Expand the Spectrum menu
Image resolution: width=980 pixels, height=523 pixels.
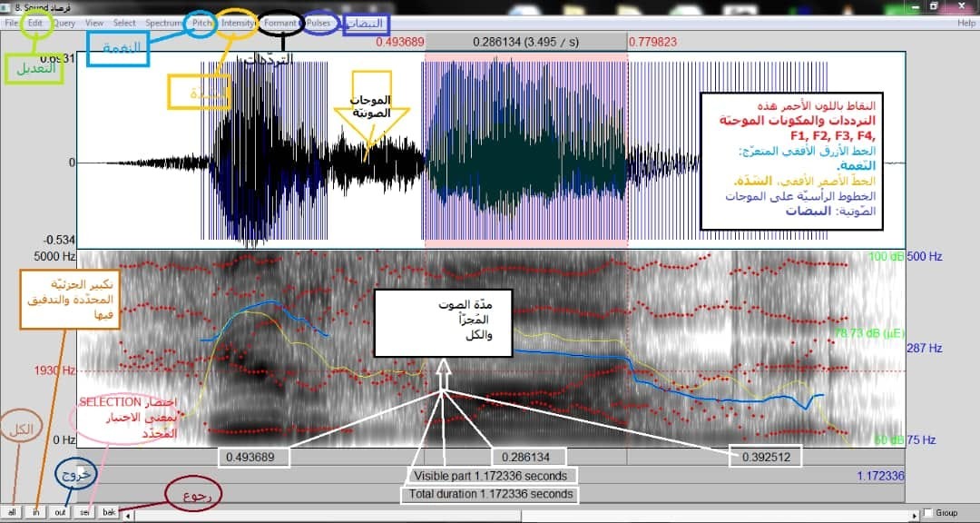[x=164, y=22]
